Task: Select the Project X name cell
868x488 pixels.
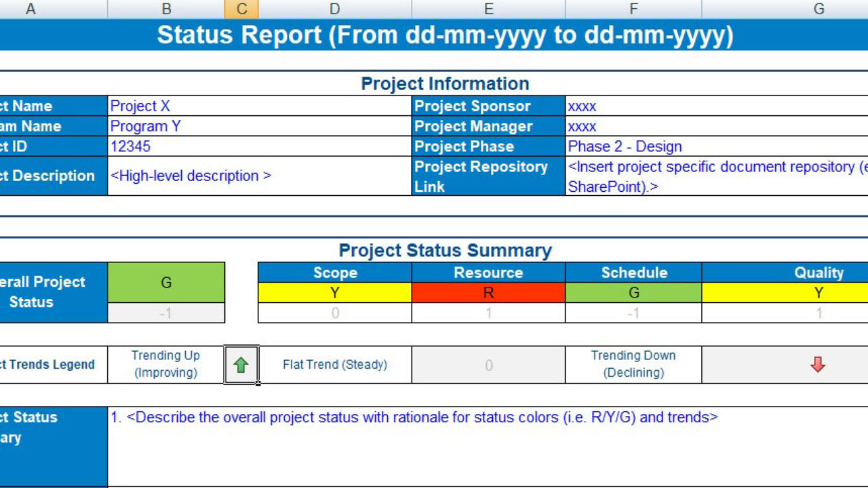Action: pos(259,106)
